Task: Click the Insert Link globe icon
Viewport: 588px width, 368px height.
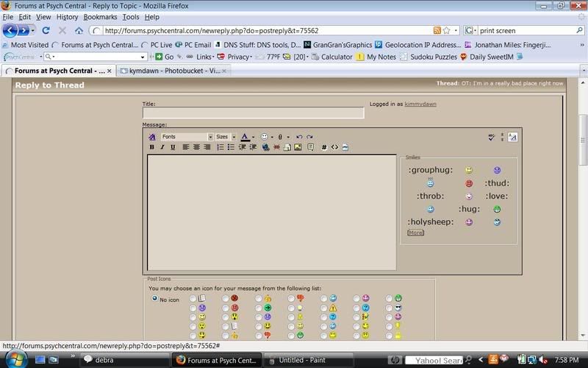Action: tap(265, 147)
